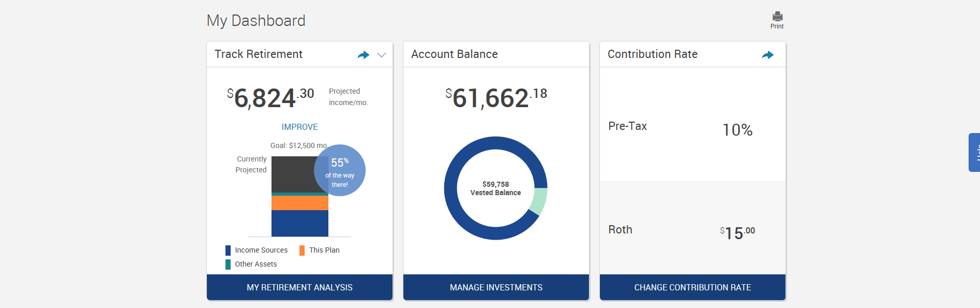The height and width of the screenshot is (308, 980).
Task: Expand the Track Retirement chevron dropdown
Action: pyautogui.click(x=382, y=55)
